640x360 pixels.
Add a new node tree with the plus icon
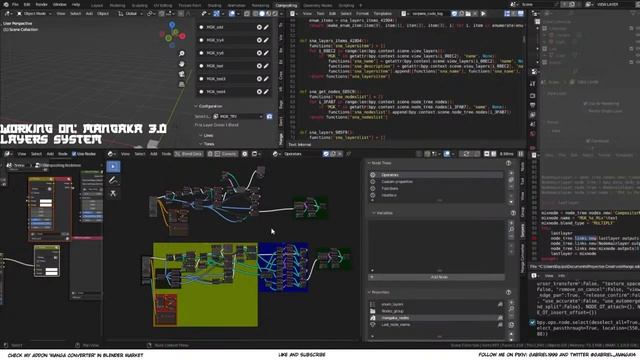point(511,173)
